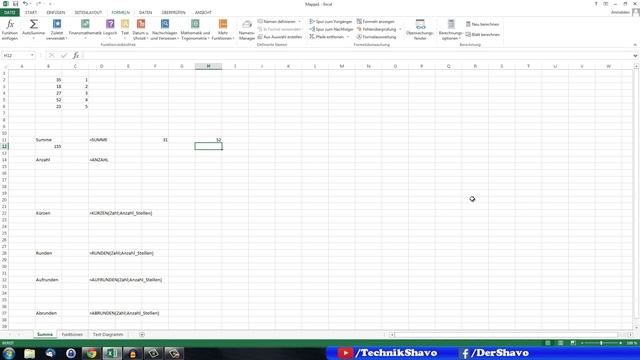Open Finanzmathematik functions
This screenshot has height=360, width=640.
tap(85, 30)
